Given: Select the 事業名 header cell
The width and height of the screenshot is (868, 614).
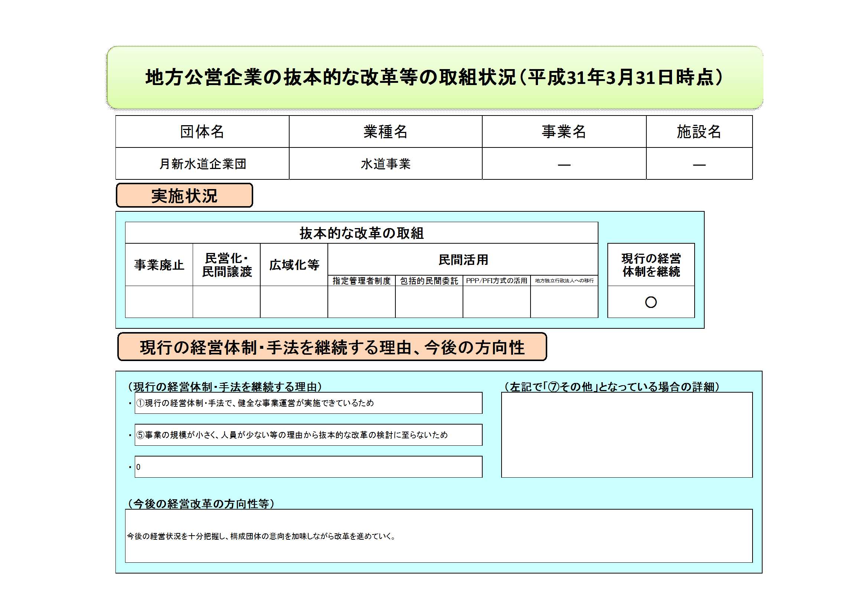Looking at the screenshot, I should pyautogui.click(x=564, y=131).
